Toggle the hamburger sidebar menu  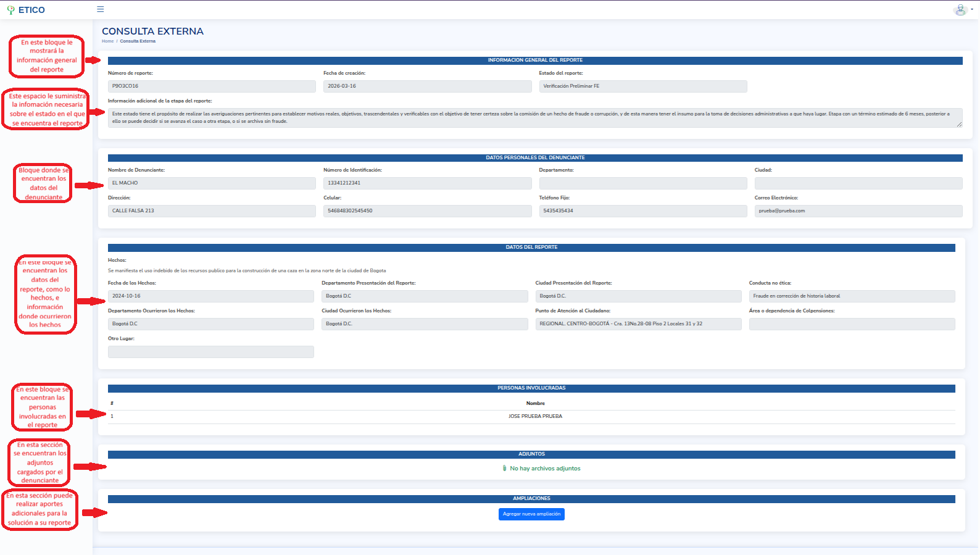pyautogui.click(x=101, y=9)
